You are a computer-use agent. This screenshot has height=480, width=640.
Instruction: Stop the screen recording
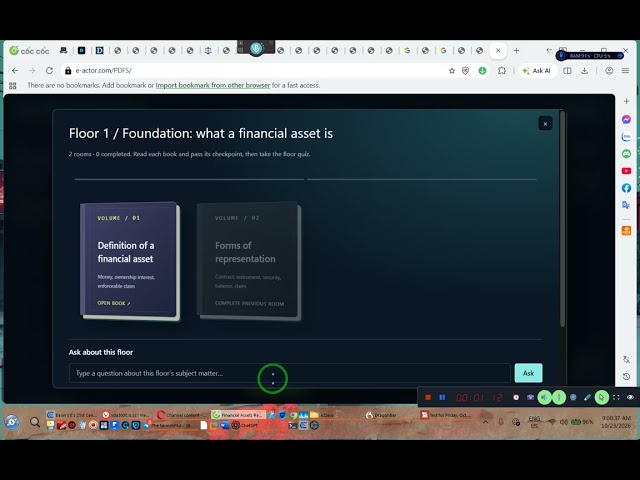(x=428, y=397)
